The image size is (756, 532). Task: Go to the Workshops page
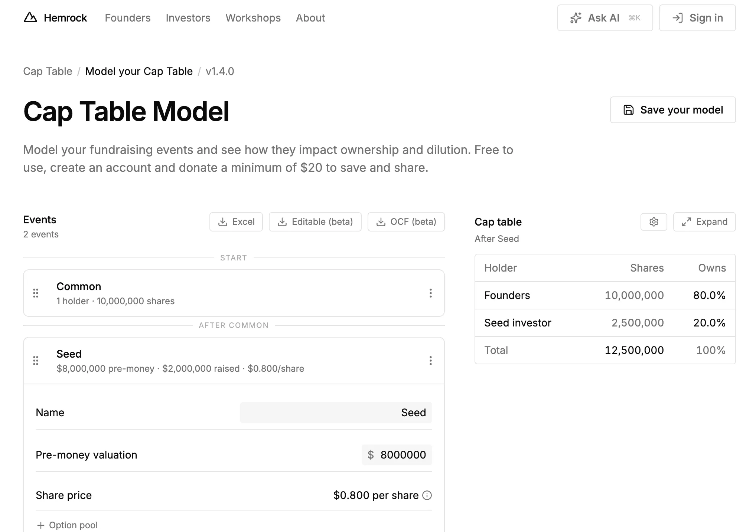point(253,18)
